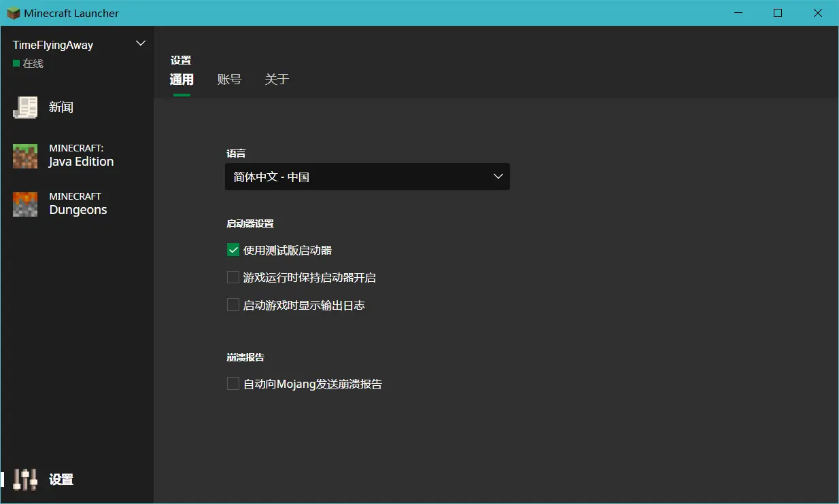This screenshot has width=839, height=504.
Task: Click the 设置 sliders icon
Action: (25, 480)
